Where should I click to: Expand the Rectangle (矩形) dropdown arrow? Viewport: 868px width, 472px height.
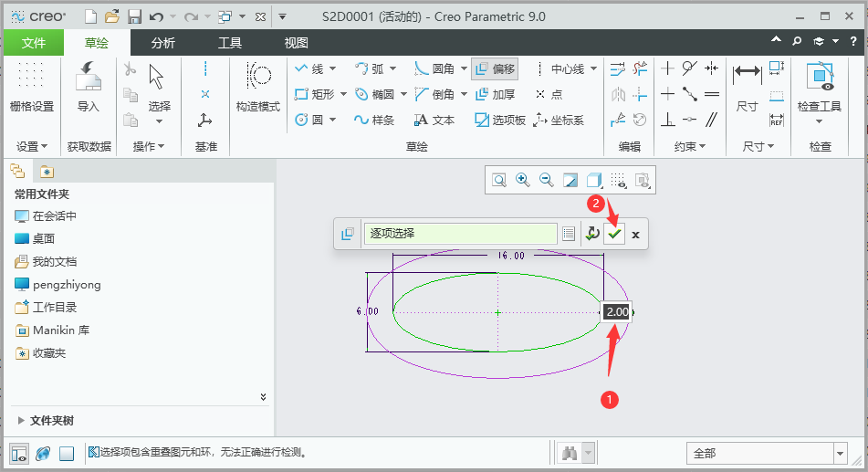click(x=343, y=94)
